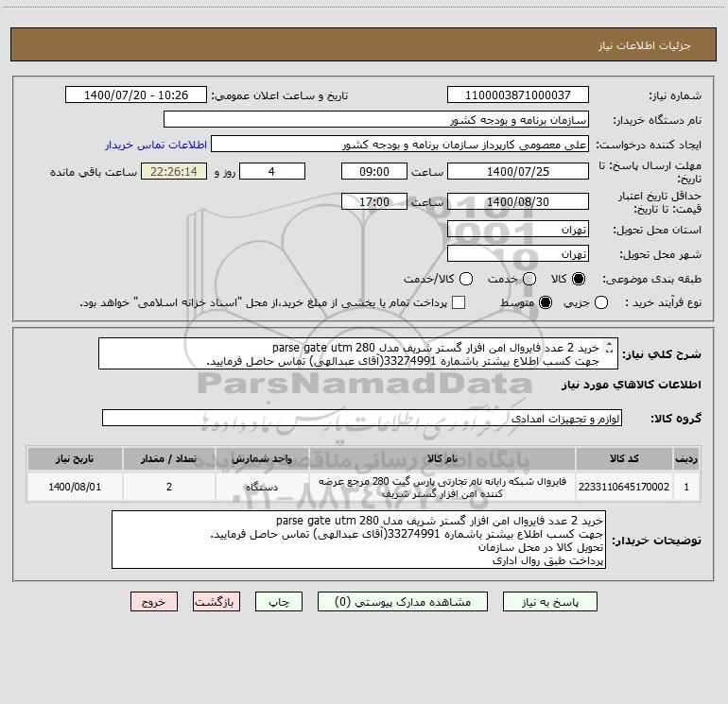Click column header نام کالا
728x704 pixels.
coord(442,458)
